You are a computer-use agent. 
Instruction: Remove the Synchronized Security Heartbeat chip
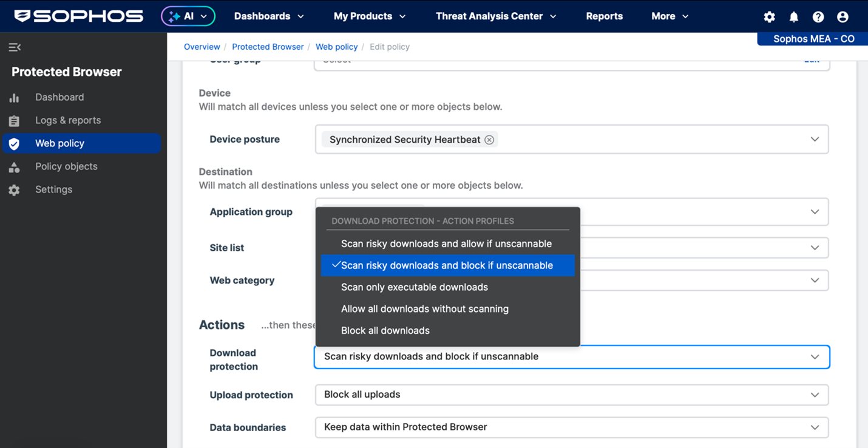pos(489,139)
